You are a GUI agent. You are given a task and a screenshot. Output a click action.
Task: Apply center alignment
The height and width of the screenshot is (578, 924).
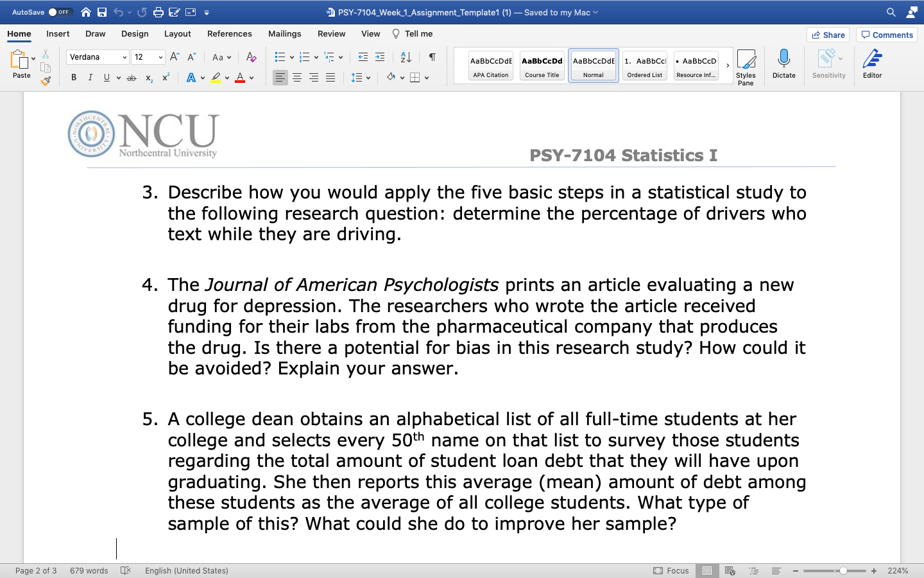(297, 77)
